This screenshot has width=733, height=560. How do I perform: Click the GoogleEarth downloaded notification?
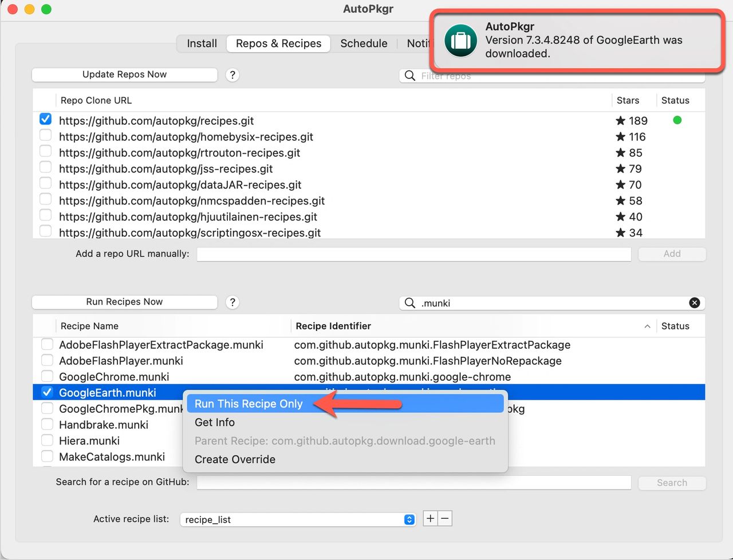coord(577,40)
